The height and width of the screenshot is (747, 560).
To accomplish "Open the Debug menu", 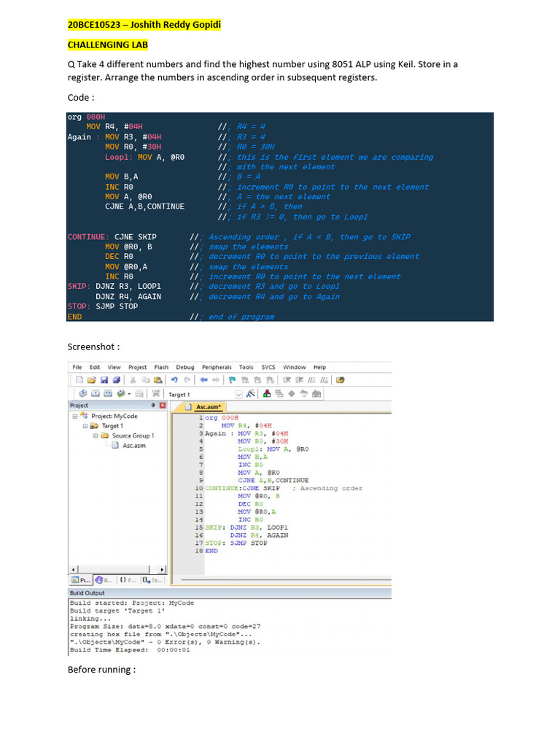I will pyautogui.click(x=185, y=367).
